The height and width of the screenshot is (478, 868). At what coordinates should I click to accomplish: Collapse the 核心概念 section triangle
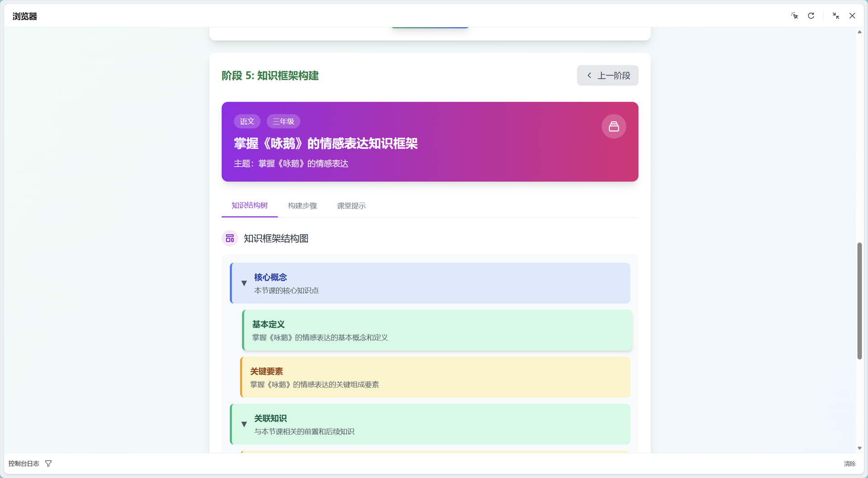point(244,283)
